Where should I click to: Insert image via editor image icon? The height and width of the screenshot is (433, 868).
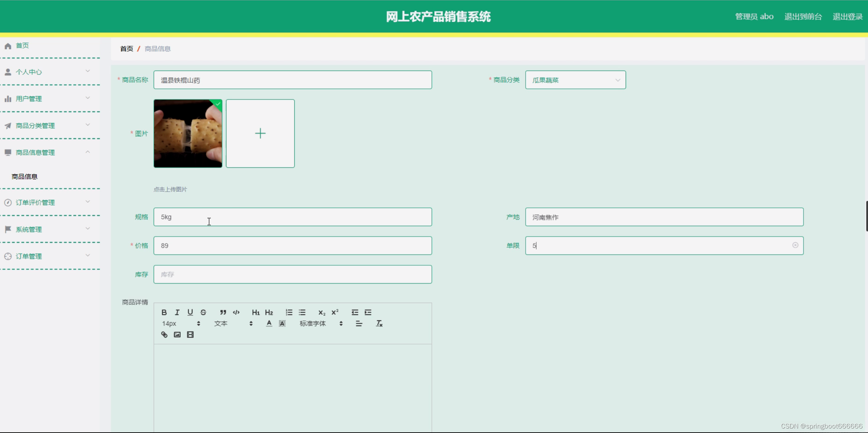177,334
